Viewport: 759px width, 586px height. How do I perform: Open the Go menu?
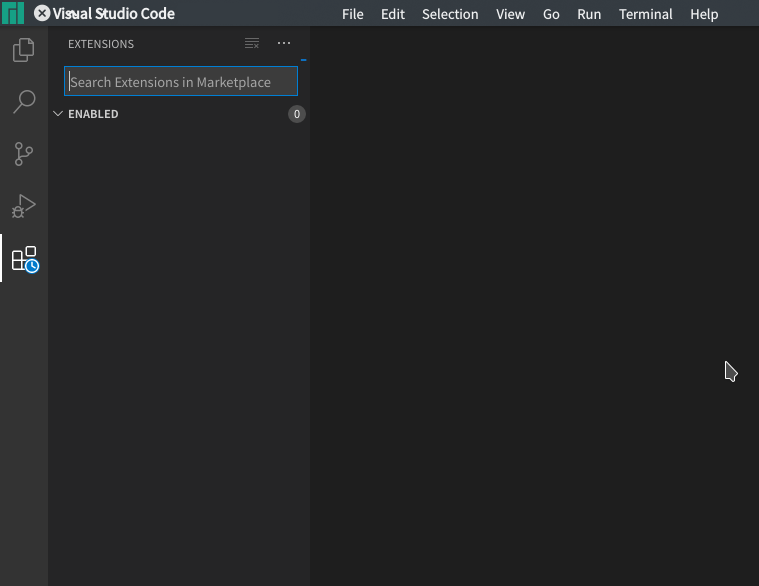(551, 14)
